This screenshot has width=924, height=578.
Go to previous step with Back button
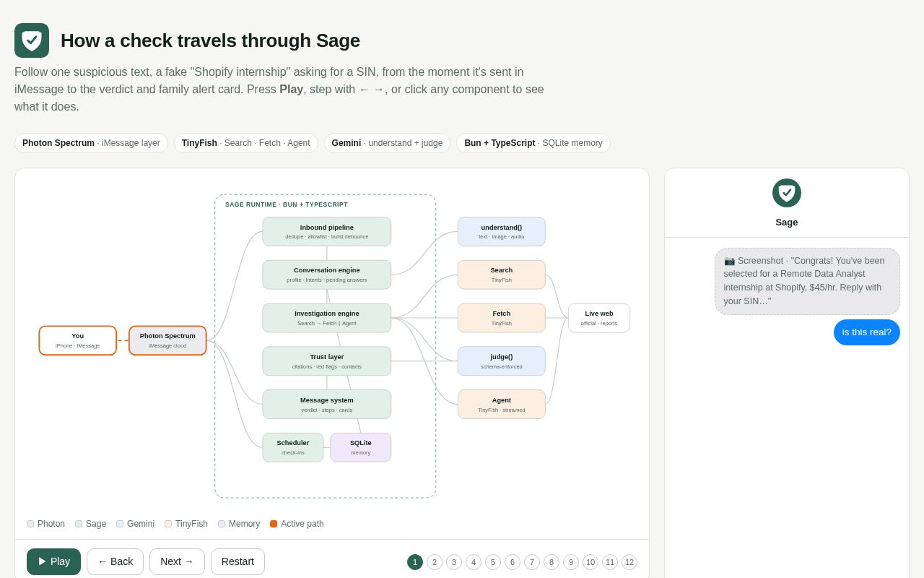pyautogui.click(x=115, y=561)
